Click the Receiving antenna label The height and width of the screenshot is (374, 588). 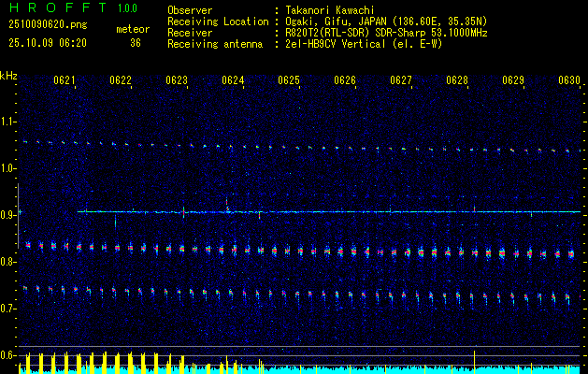(x=215, y=44)
